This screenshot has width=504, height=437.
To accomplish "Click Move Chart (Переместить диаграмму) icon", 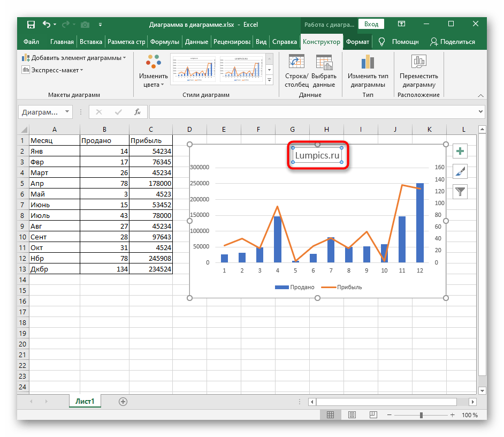I will pos(418,71).
